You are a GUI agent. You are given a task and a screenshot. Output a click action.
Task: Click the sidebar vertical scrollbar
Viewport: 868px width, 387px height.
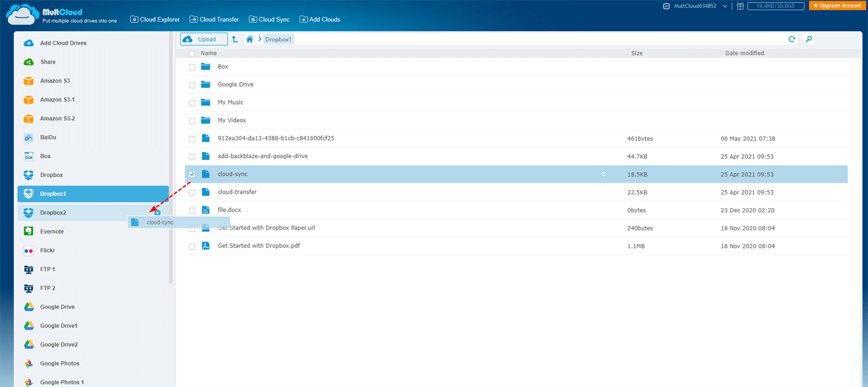click(171, 158)
